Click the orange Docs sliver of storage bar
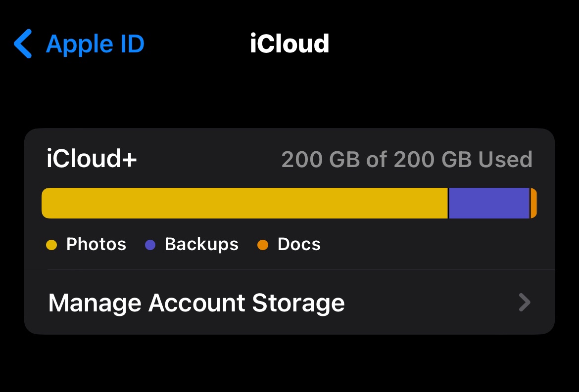Screen dimensions: 579x392 [533, 203]
